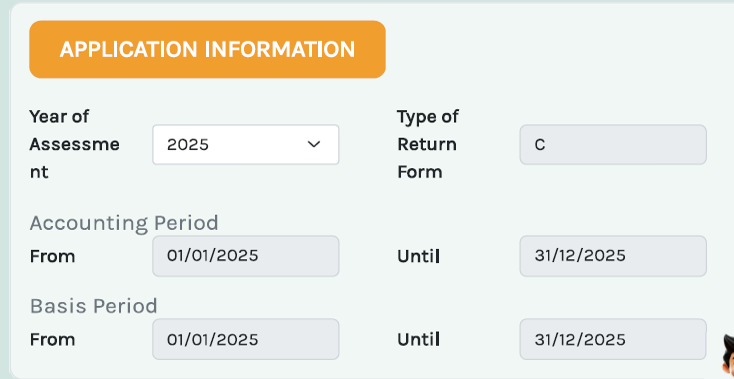This screenshot has width=734, height=379.
Task: Click the Accounting Period From date field
Action: (246, 256)
